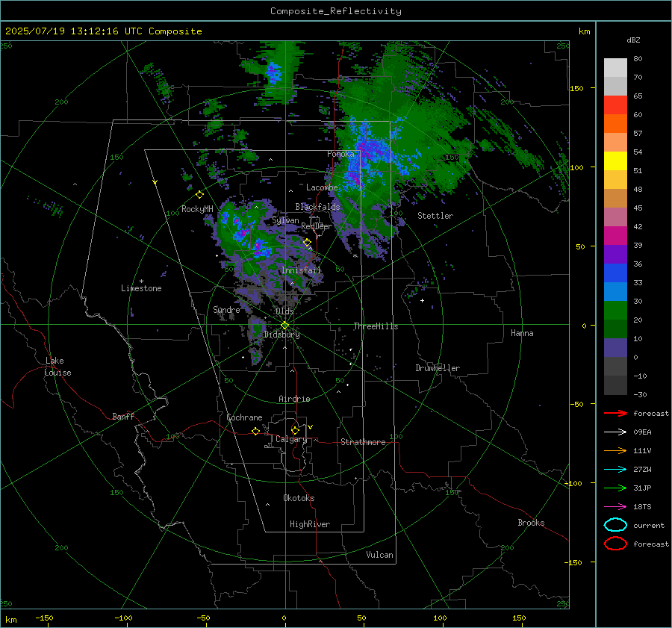Click the Hanna town label

pyautogui.click(x=522, y=333)
